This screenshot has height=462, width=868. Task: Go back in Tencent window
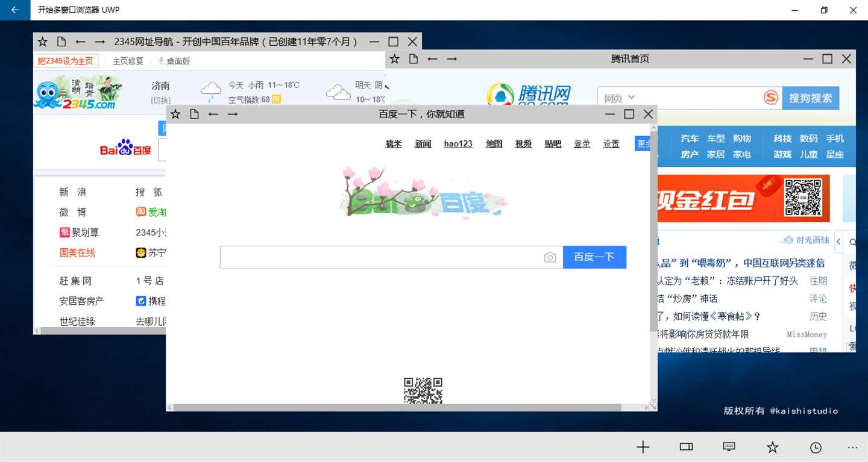click(x=432, y=58)
